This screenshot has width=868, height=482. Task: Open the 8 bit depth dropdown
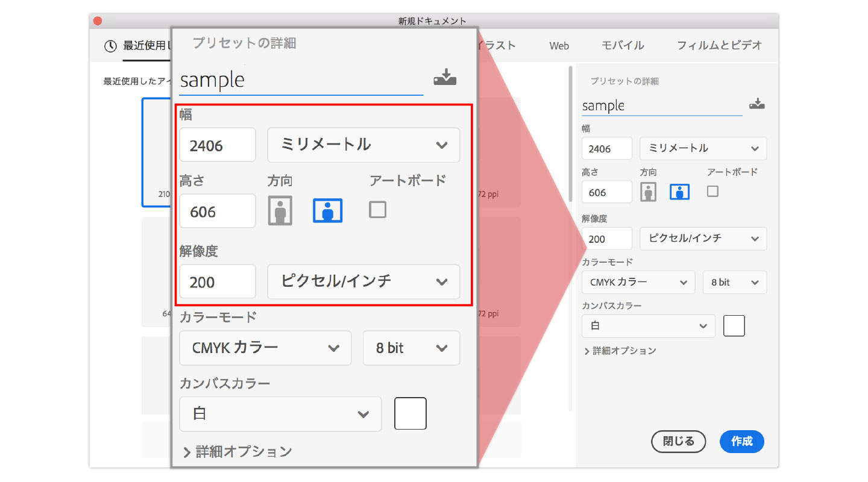(734, 282)
